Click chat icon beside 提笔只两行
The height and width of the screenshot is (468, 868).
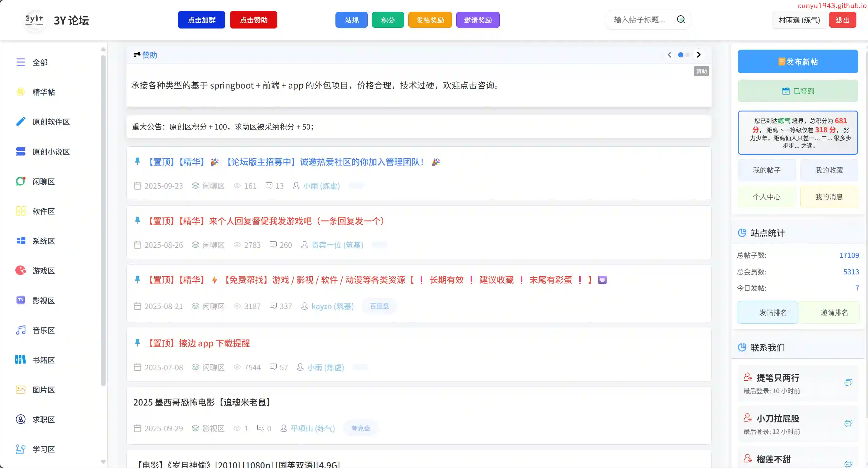(848, 383)
